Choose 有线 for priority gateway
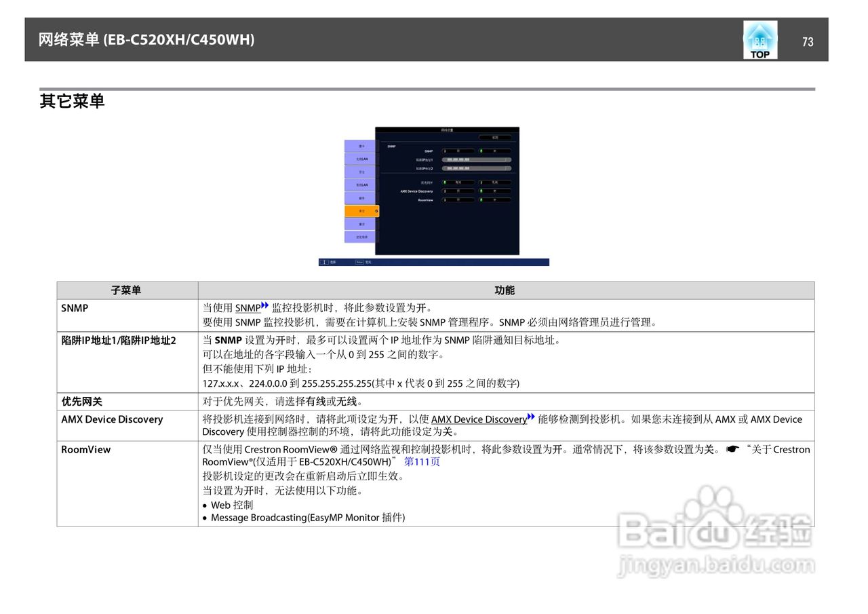 [x=458, y=183]
